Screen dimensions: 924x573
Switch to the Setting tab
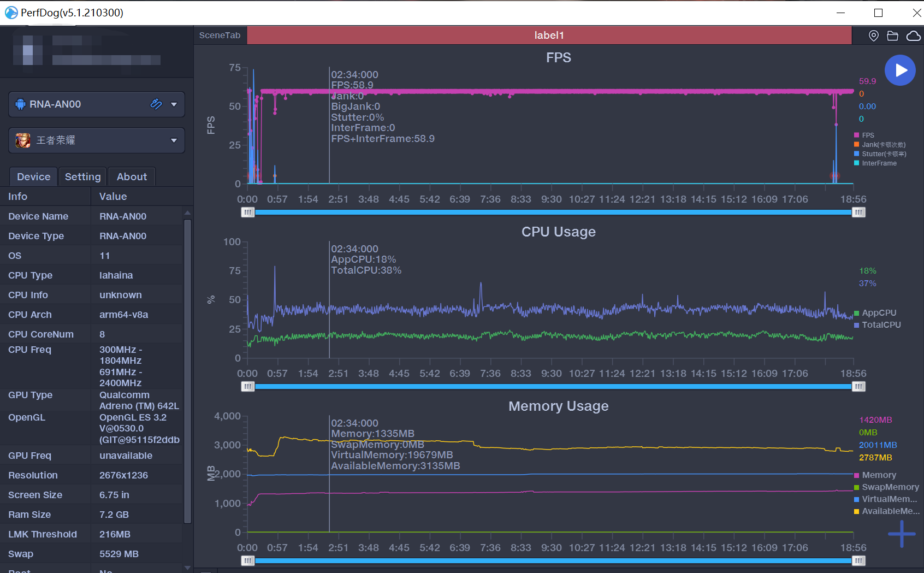(82, 177)
